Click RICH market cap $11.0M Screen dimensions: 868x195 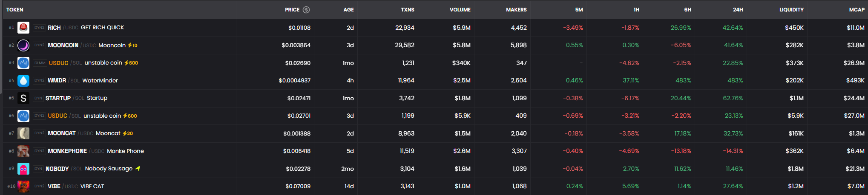click(856, 28)
